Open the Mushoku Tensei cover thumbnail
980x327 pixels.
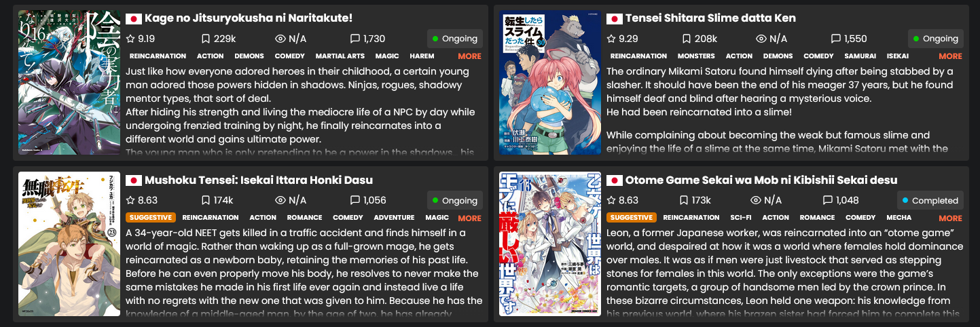click(x=69, y=244)
